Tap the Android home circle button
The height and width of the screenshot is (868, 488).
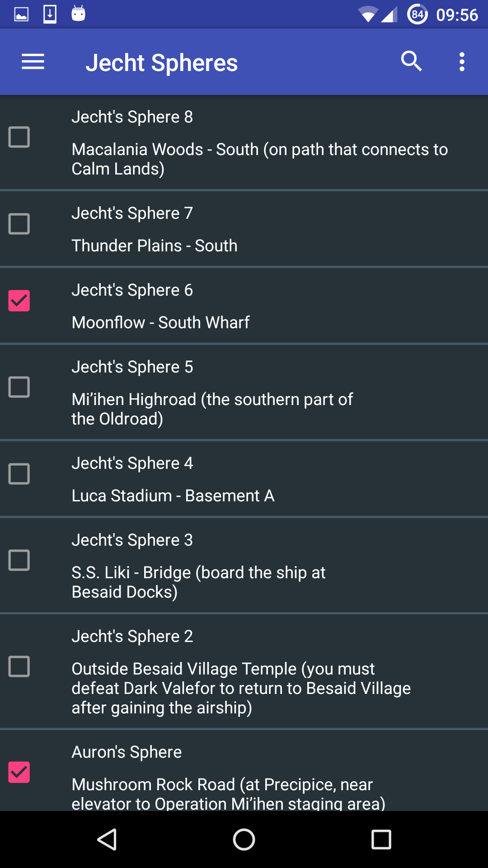(244, 840)
